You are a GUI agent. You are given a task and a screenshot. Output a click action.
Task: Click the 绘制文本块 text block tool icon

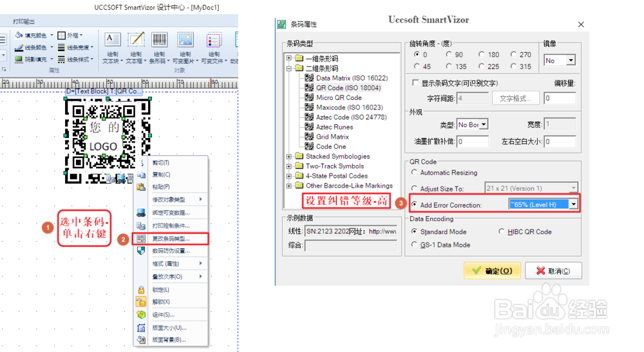click(x=112, y=40)
